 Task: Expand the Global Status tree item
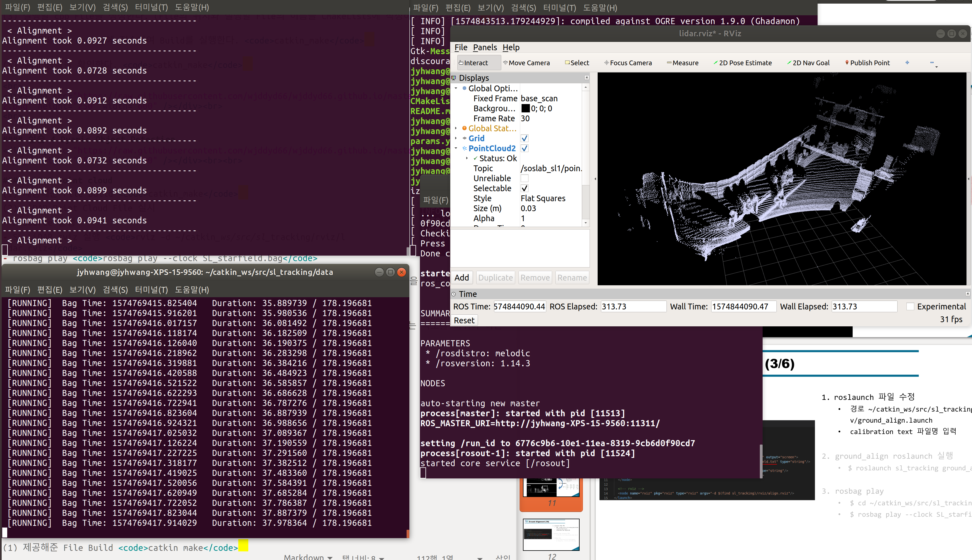(456, 128)
